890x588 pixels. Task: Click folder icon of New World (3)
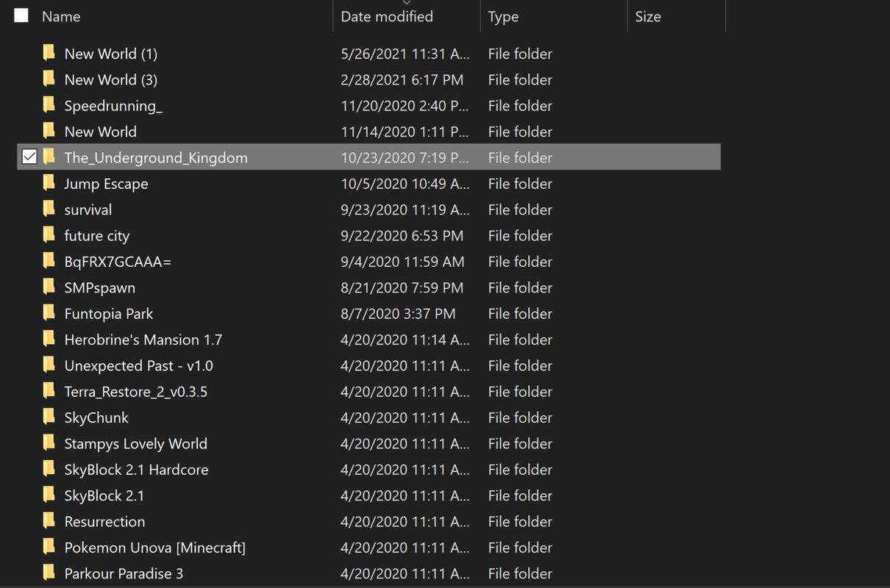tap(49, 79)
